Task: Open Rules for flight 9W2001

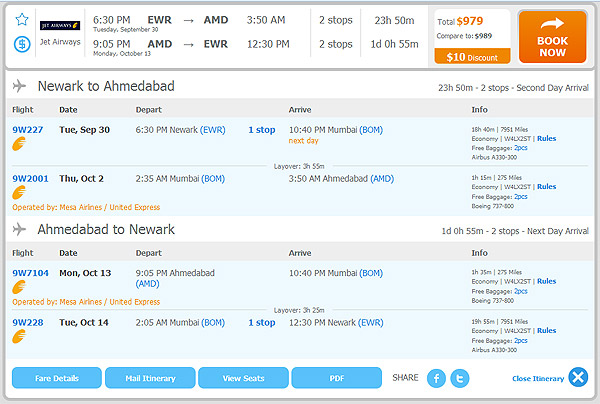Action: click(x=547, y=187)
